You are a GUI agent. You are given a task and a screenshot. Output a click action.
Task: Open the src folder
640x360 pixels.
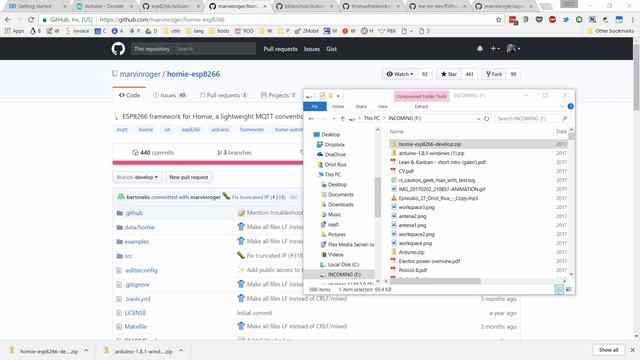point(128,256)
